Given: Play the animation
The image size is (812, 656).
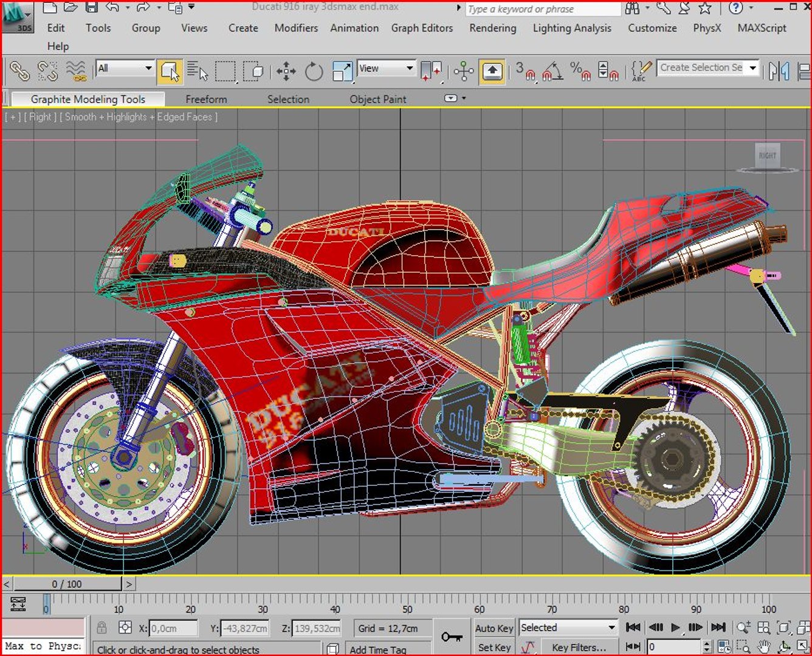Looking at the screenshot, I should 675,627.
